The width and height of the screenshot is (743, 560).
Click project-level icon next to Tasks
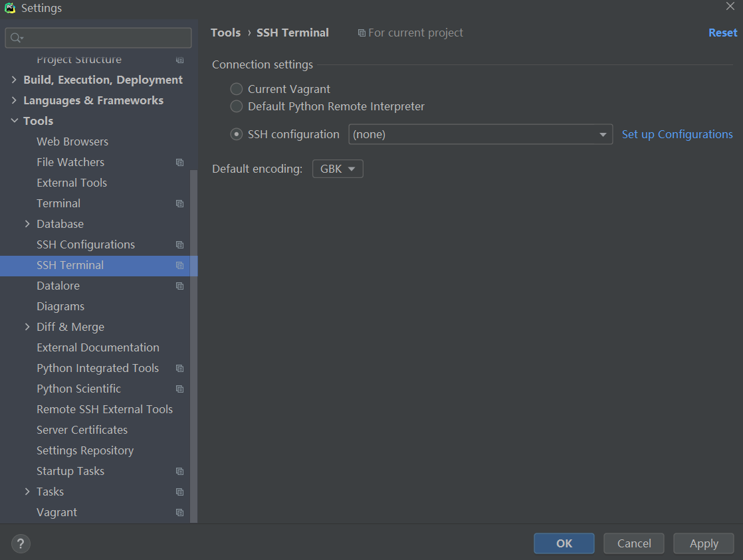pos(179,492)
